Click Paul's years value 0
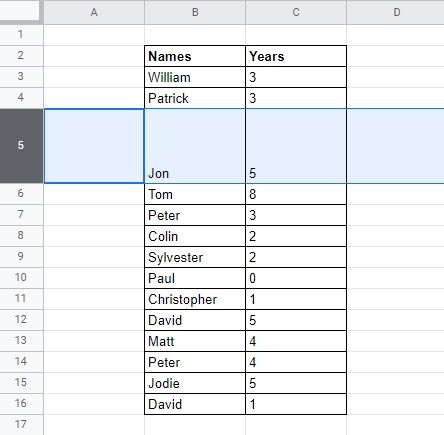 [x=296, y=278]
